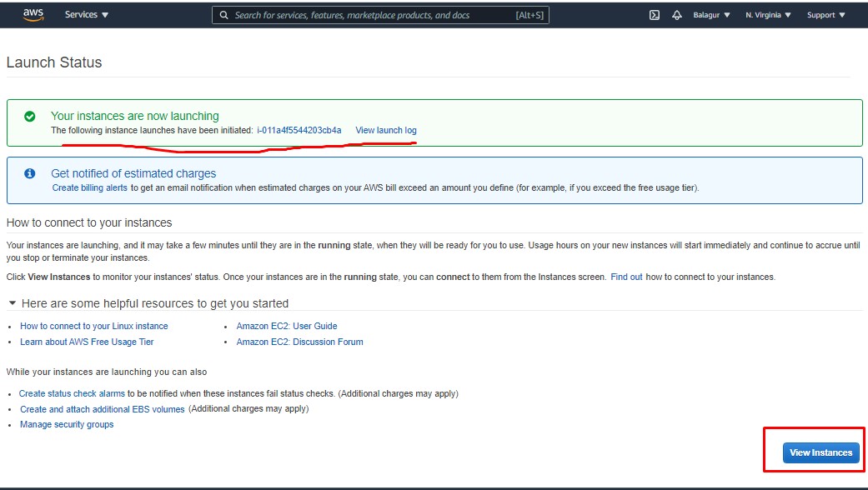Image resolution: width=868 pixels, height=490 pixels.
Task: Open the View launch log link
Action: 385,130
